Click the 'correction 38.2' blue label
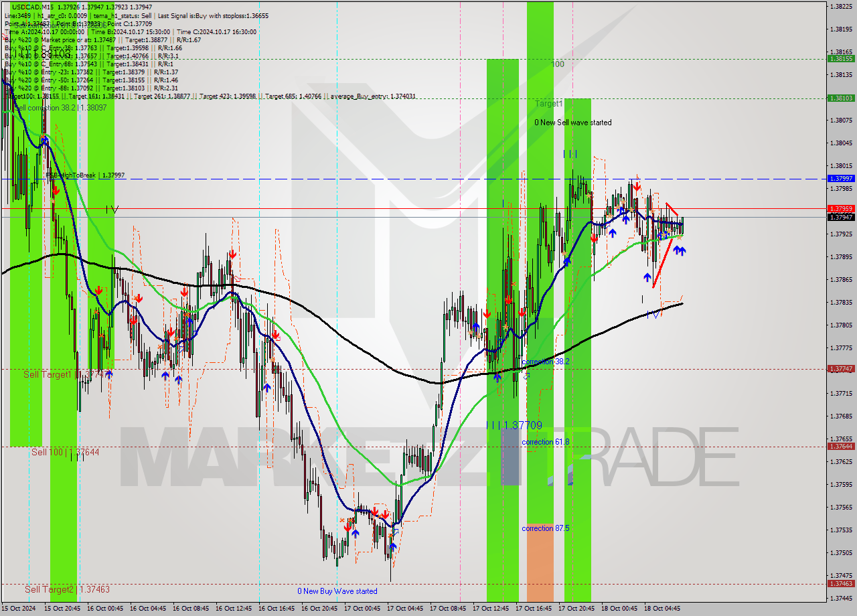 (546, 362)
